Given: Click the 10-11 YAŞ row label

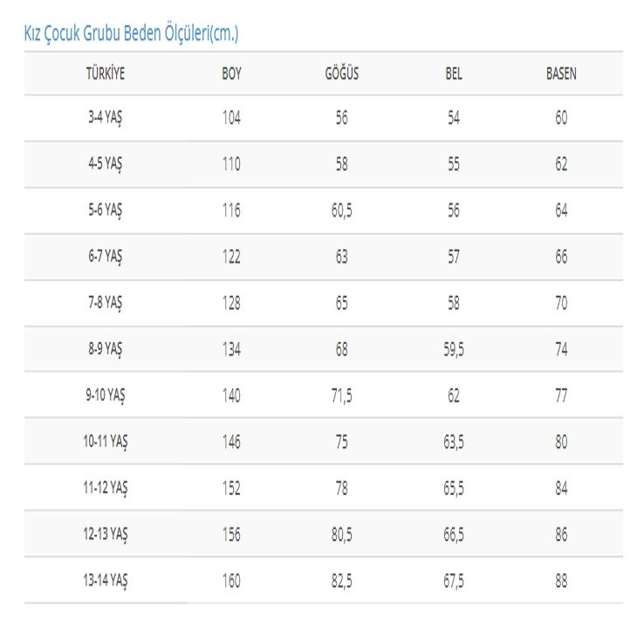Looking at the screenshot, I should [105, 442].
